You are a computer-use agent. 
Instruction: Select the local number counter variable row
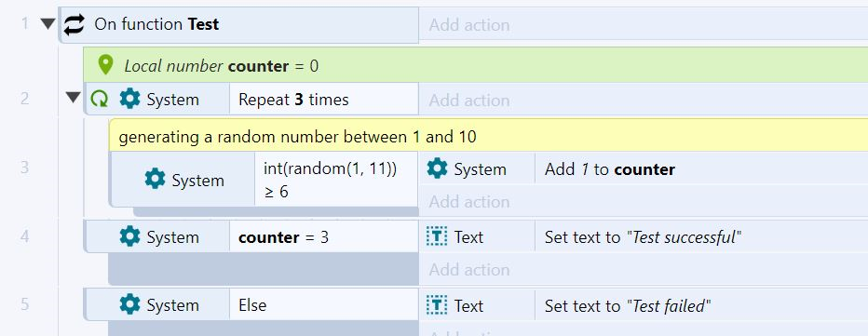tap(476, 65)
